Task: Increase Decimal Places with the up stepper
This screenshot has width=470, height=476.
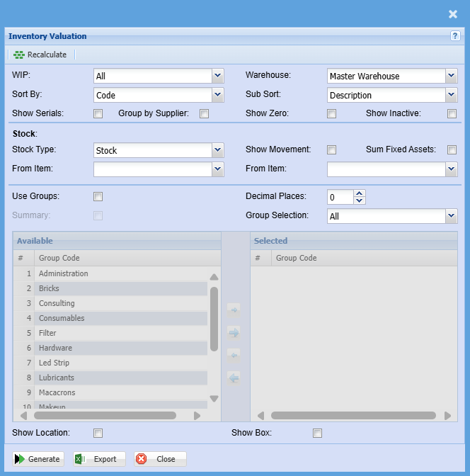Action: click(x=360, y=193)
